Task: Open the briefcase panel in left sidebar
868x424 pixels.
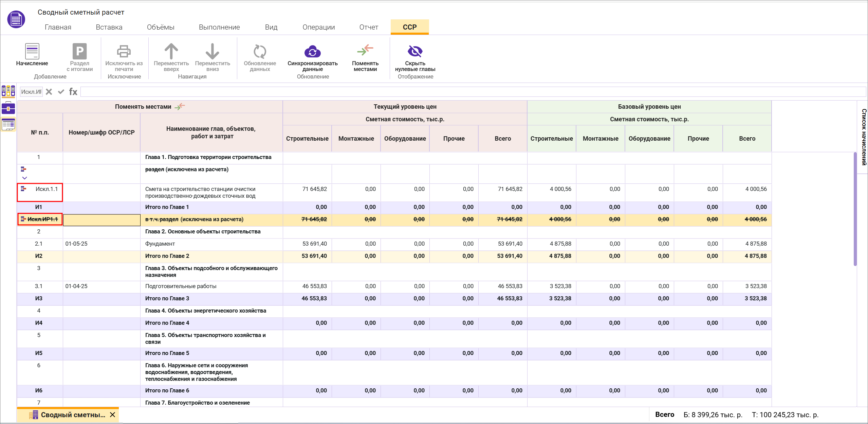Action: pyautogui.click(x=8, y=108)
